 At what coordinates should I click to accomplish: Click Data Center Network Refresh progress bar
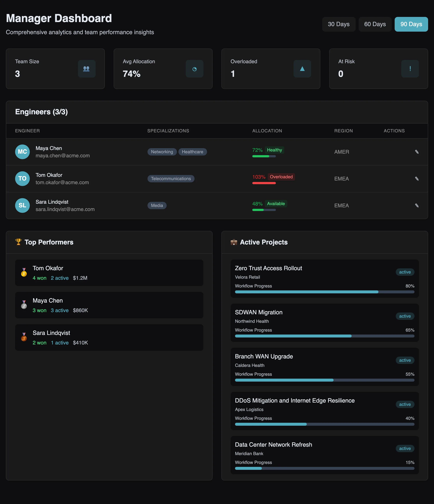tap(325, 468)
